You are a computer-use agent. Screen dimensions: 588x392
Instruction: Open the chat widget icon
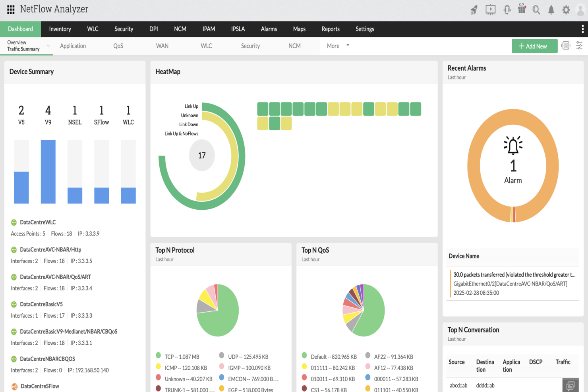tap(571, 385)
